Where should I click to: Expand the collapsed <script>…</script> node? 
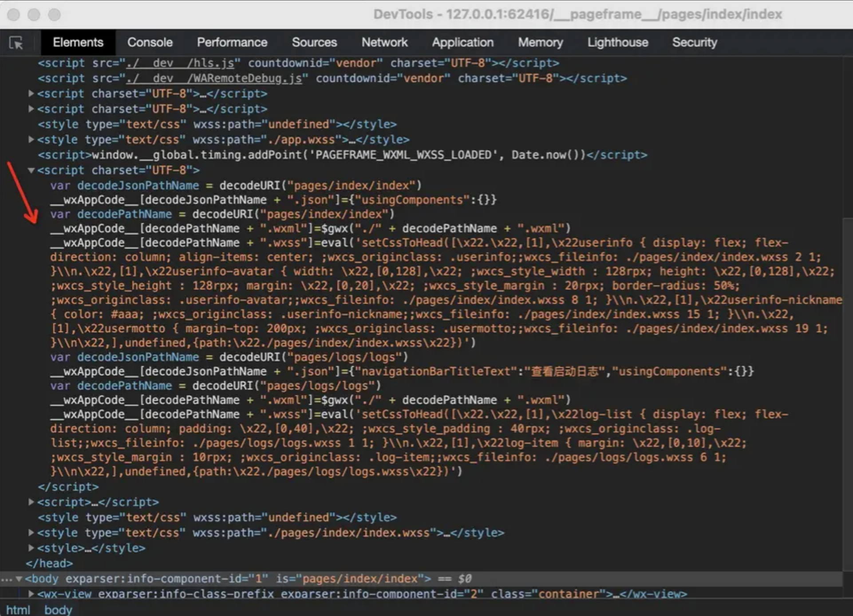tap(31, 502)
